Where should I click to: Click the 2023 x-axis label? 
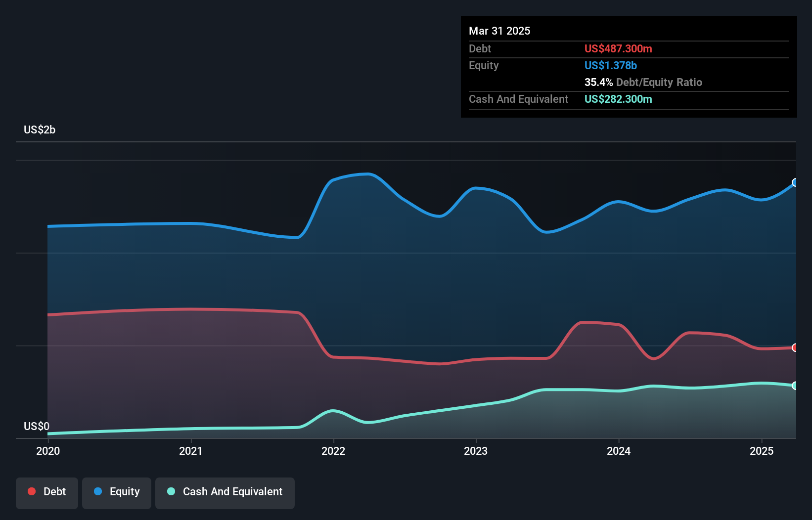[x=476, y=451]
